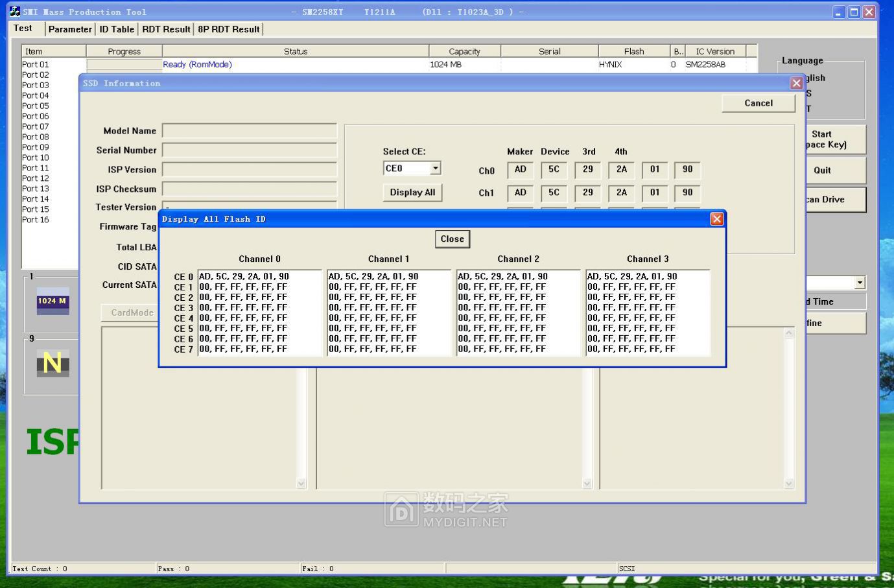The image size is (894, 588).
Task: Click the right log pane scroll-down arrow
Action: [x=789, y=484]
